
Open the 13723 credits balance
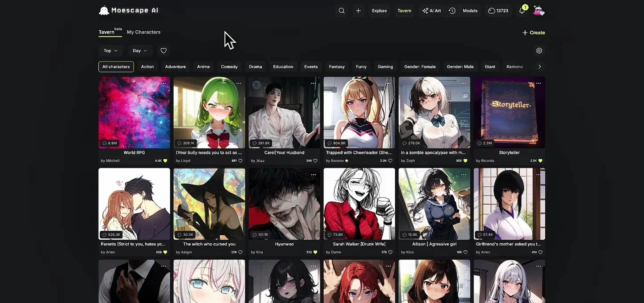[498, 11]
